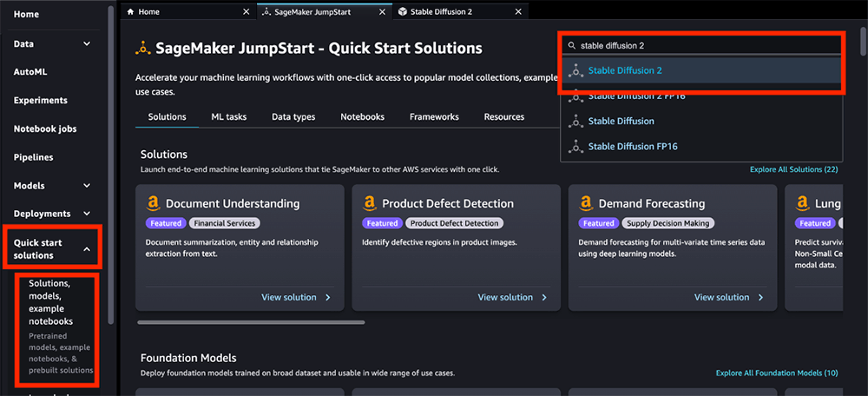868x396 pixels.
Task: View solution for Demand Forecasting
Action: tap(721, 297)
